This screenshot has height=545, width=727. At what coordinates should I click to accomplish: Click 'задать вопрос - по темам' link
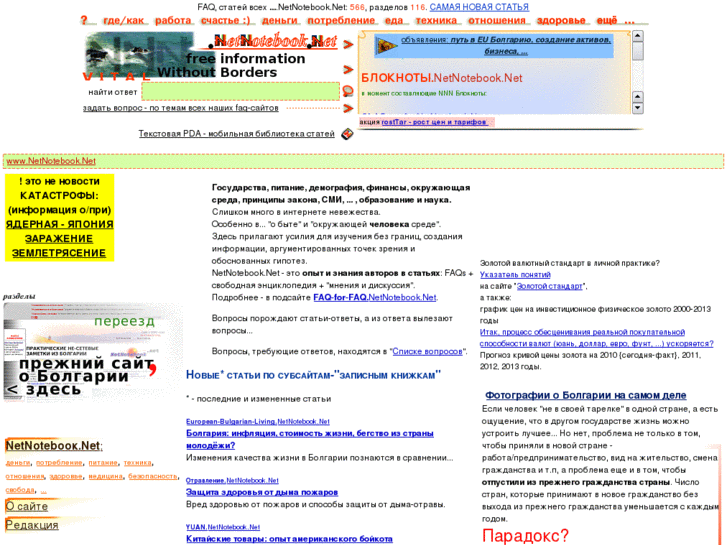180,108
